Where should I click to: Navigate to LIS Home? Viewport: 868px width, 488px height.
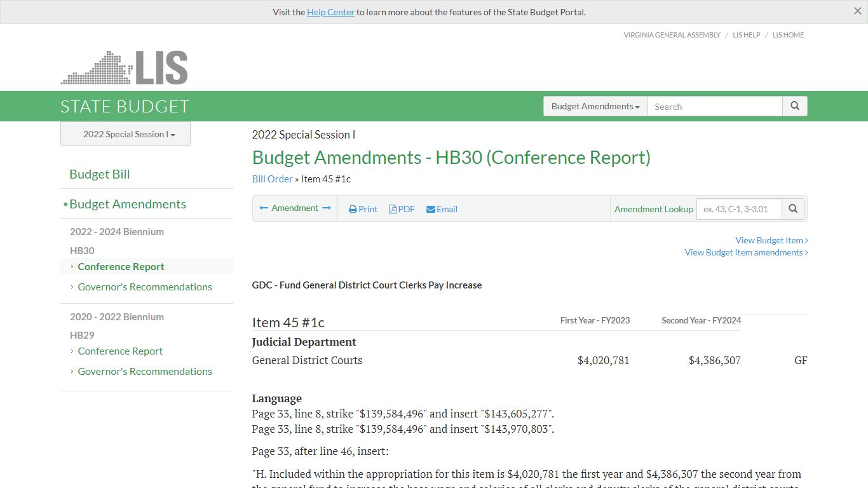coord(788,35)
